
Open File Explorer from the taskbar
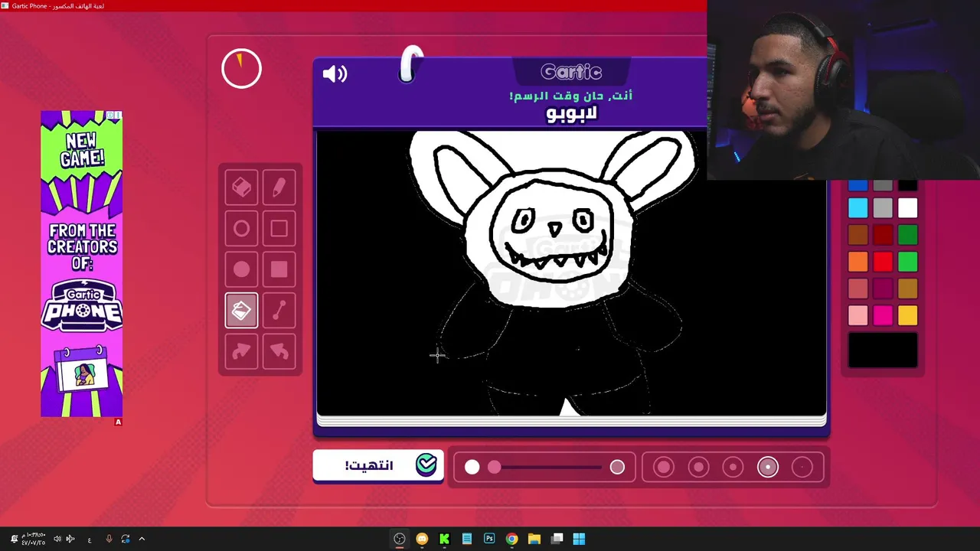pos(534,539)
